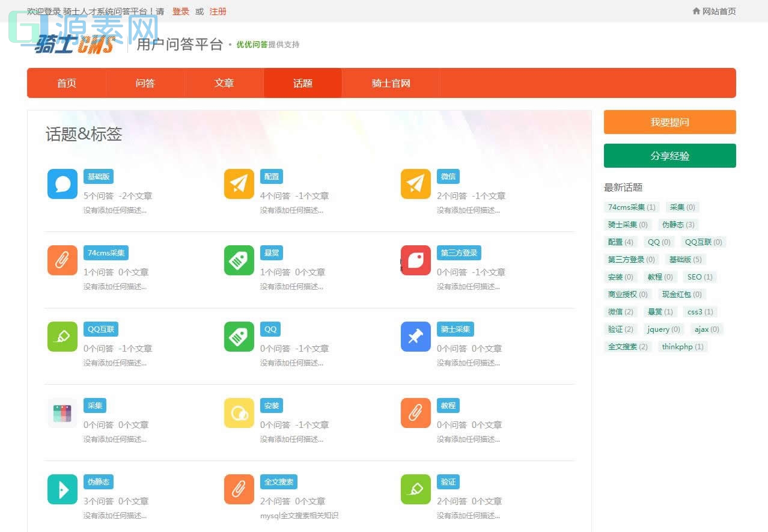The height and width of the screenshot is (532, 768).
Task: Click the play icon beside 伪静态 topic
Action: 62,489
